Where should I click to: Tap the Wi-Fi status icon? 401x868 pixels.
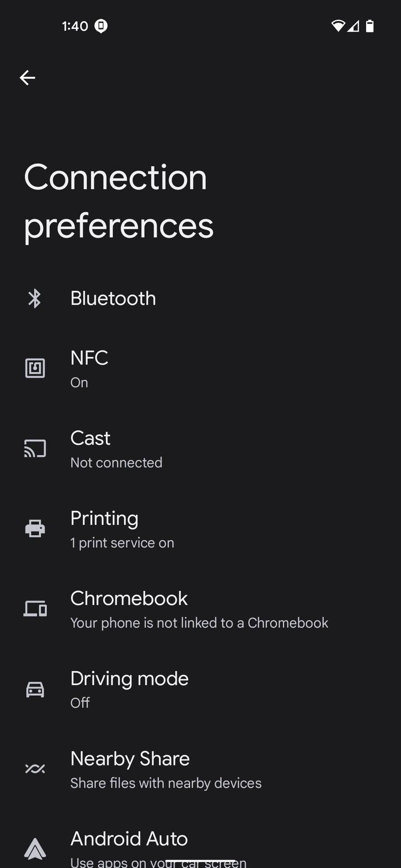pos(338,26)
